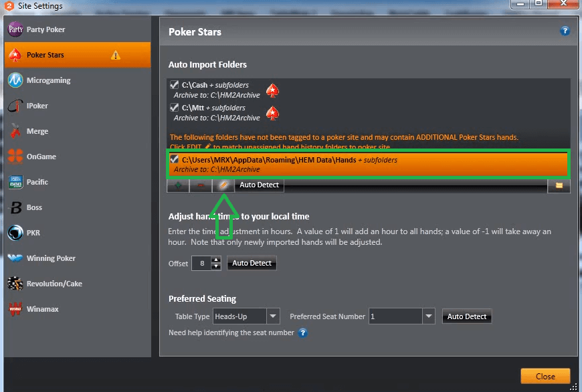Screen dimensions: 582x392
Task: Expand the Preferred Seat Number dropdown
Action: [x=429, y=316]
